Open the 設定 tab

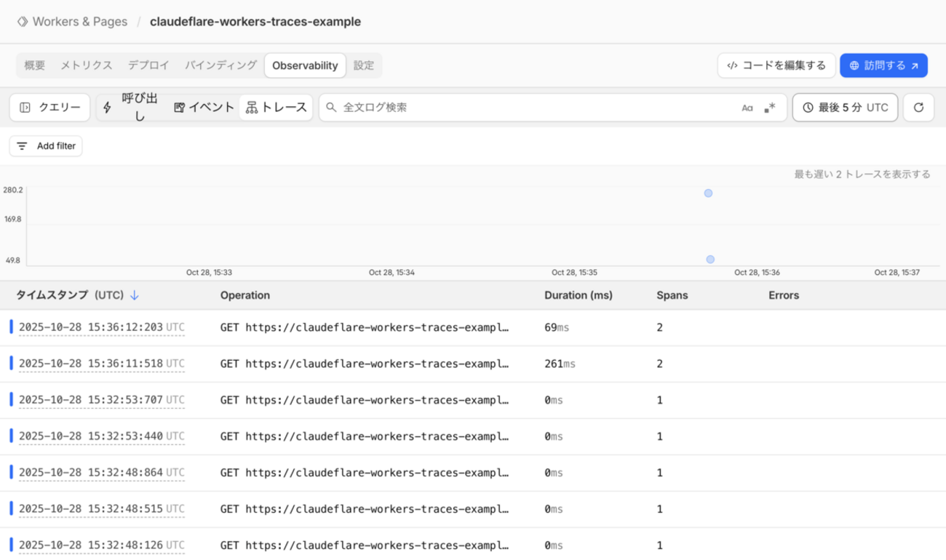point(364,65)
